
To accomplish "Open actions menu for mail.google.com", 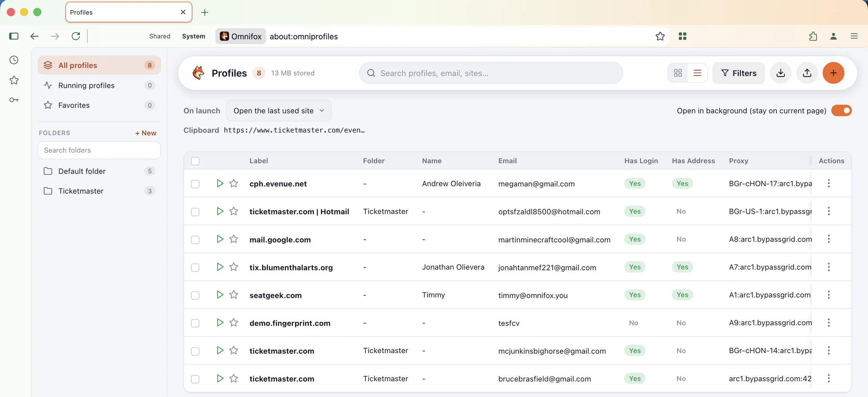I will [828, 239].
